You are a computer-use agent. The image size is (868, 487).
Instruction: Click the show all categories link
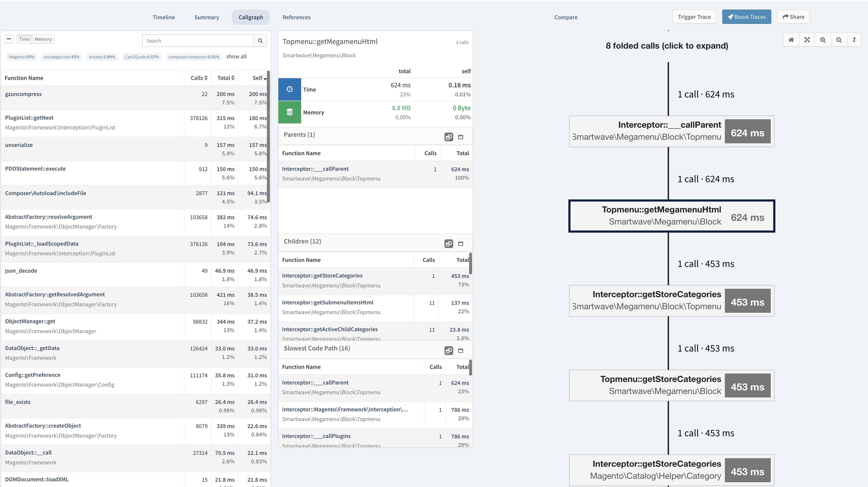coord(236,57)
